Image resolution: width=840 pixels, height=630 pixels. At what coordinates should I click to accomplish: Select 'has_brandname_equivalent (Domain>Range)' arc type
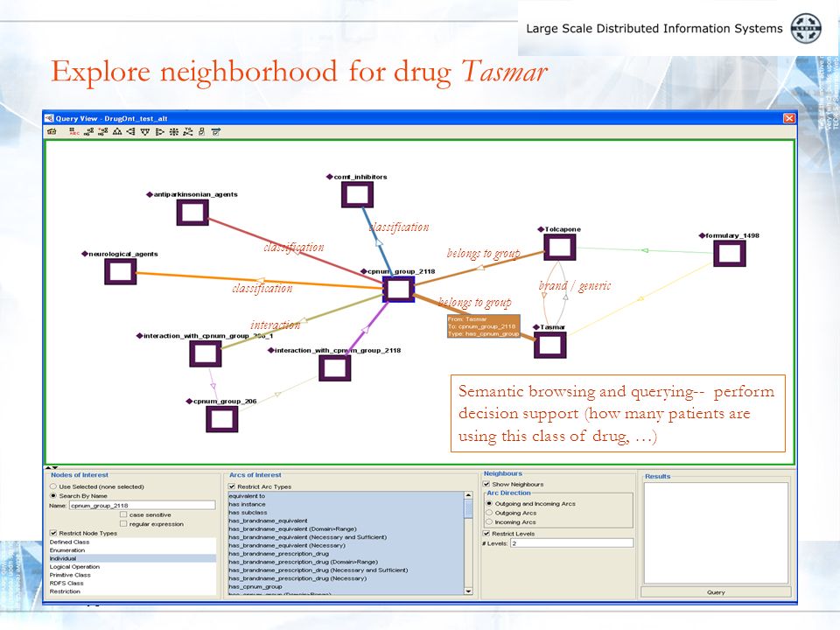pyautogui.click(x=346, y=528)
